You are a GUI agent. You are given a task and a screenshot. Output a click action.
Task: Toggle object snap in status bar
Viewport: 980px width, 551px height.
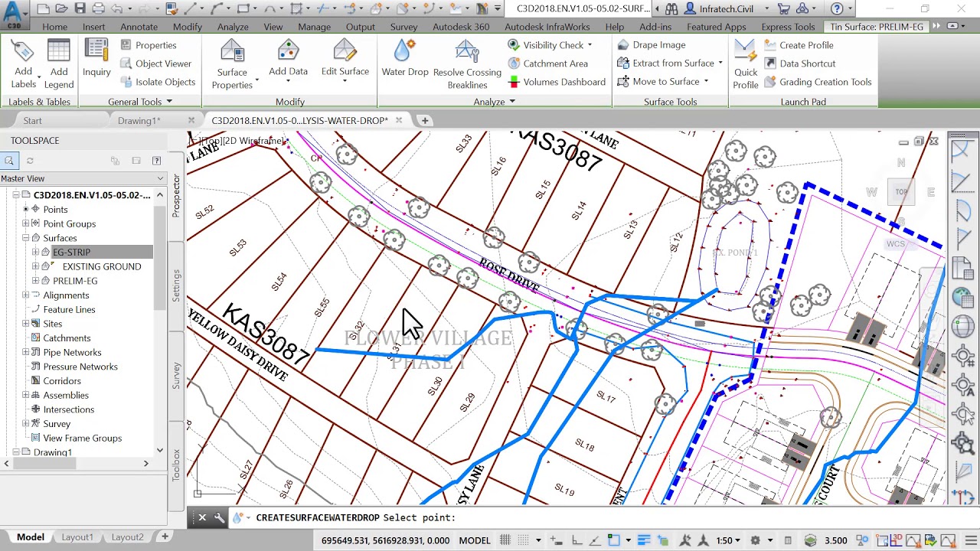[x=613, y=540]
